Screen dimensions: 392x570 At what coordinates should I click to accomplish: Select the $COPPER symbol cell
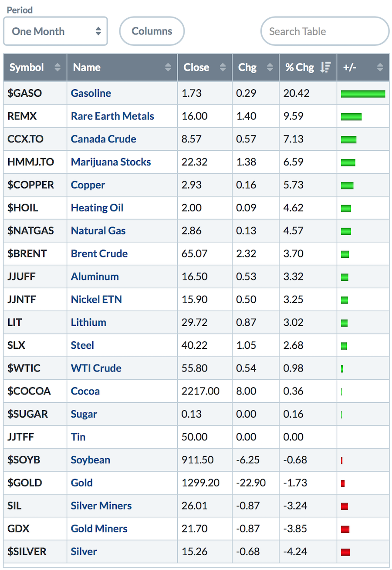(35, 185)
